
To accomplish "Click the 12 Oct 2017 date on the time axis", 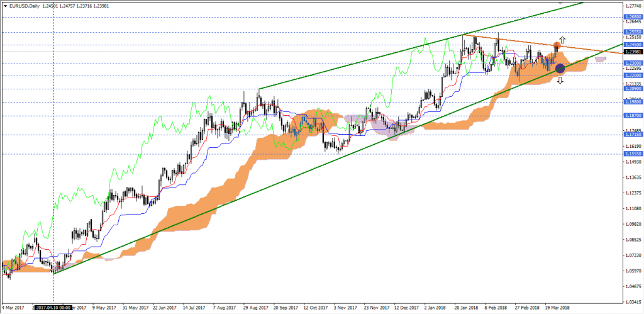I will pyautogui.click(x=315, y=308).
